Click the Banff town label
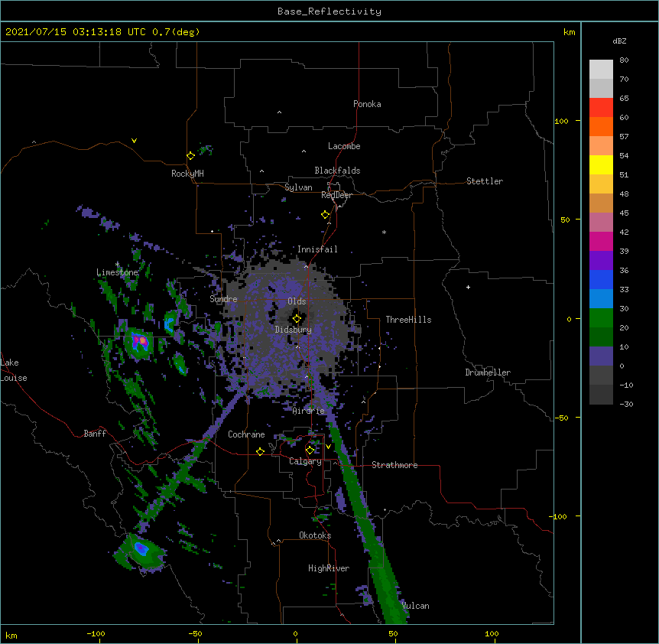659x644 pixels. [95, 434]
